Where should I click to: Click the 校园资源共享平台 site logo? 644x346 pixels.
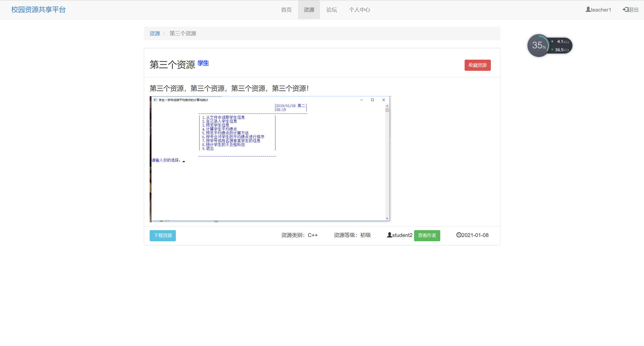click(38, 10)
